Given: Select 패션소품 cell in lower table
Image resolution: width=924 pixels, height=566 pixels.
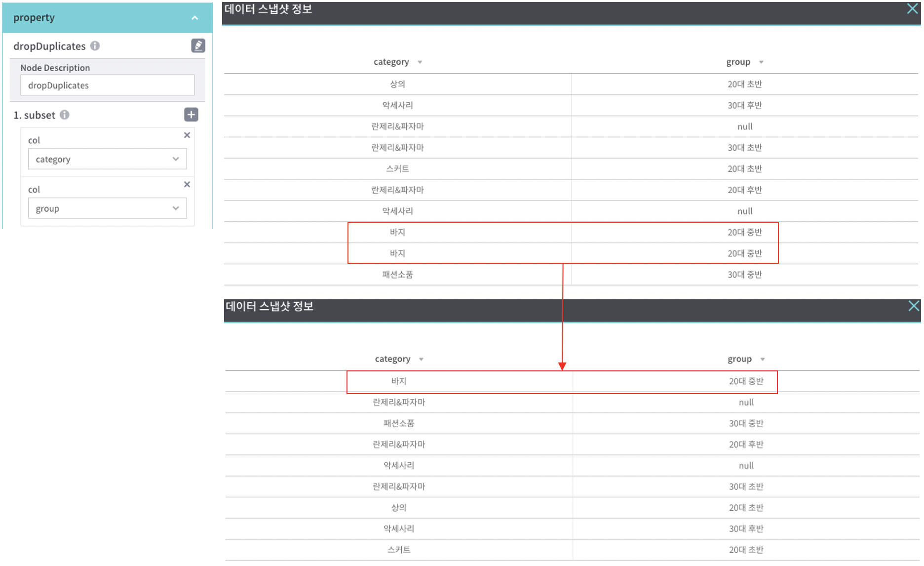Looking at the screenshot, I should click(x=399, y=424).
